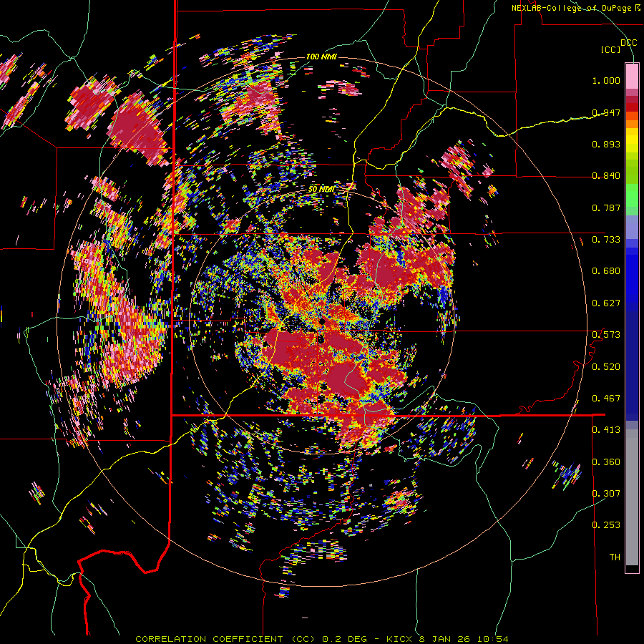
Task: Click the 0.573 scale value
Action: [606, 335]
